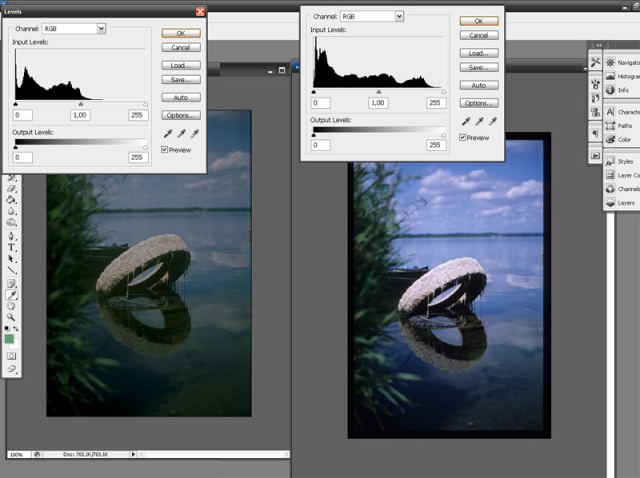This screenshot has height=478, width=640.
Task: Select the Blur tool droplet icon
Action: pos(11,211)
